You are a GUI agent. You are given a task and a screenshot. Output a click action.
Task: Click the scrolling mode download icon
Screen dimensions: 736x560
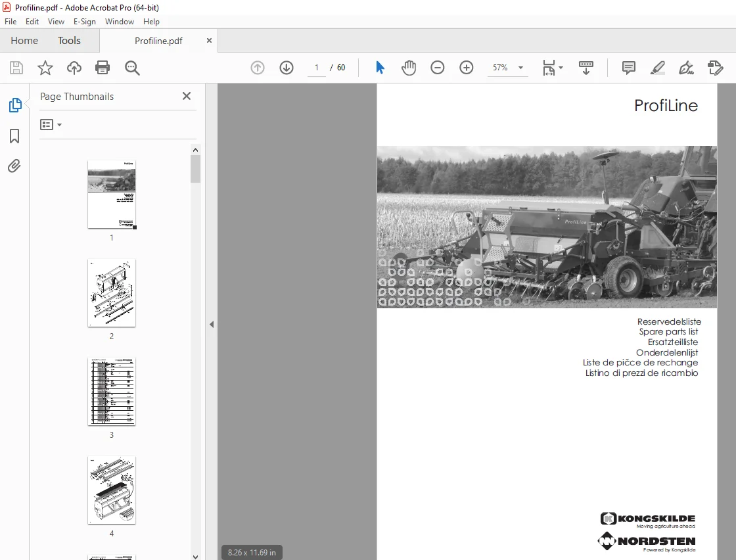(x=586, y=68)
